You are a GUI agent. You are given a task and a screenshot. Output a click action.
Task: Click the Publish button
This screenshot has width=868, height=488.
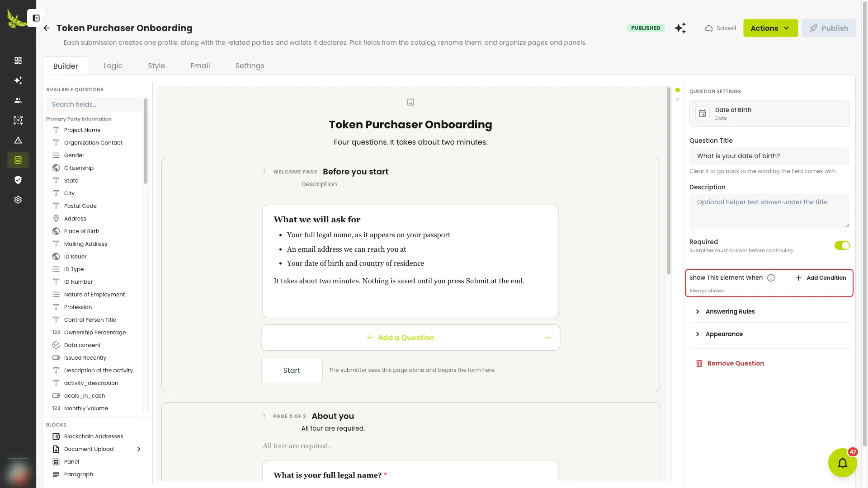click(829, 28)
